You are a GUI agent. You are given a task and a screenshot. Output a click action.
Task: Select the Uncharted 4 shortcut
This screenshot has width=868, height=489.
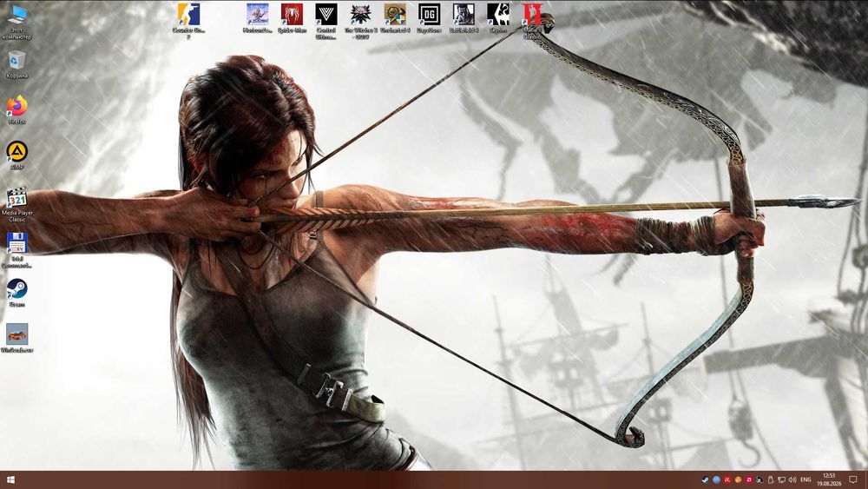[x=395, y=18]
